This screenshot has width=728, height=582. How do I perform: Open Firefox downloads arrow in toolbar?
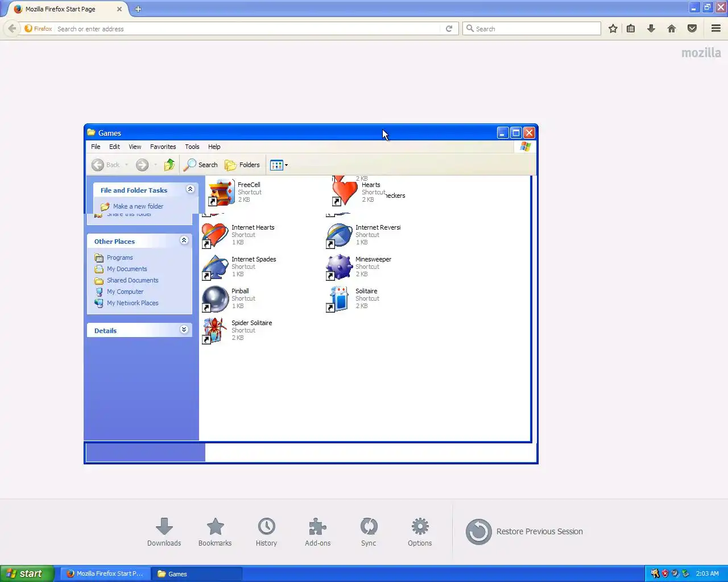click(x=651, y=28)
